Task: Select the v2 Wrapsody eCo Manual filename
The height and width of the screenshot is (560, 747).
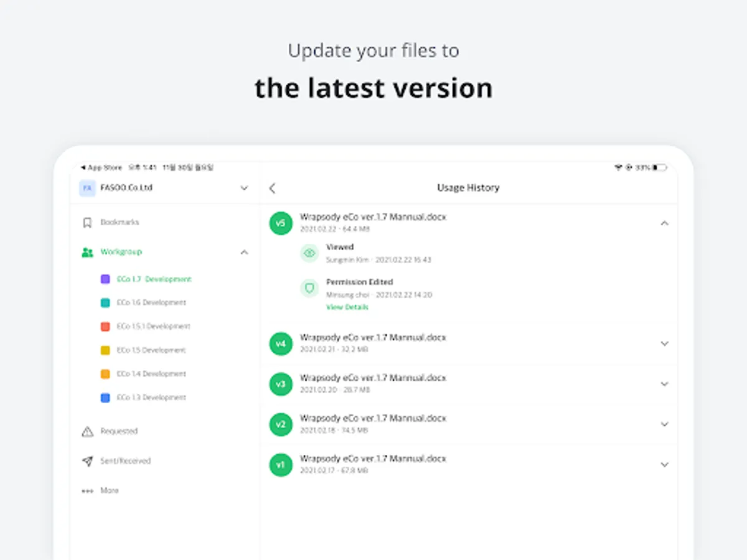Action: 373,418
